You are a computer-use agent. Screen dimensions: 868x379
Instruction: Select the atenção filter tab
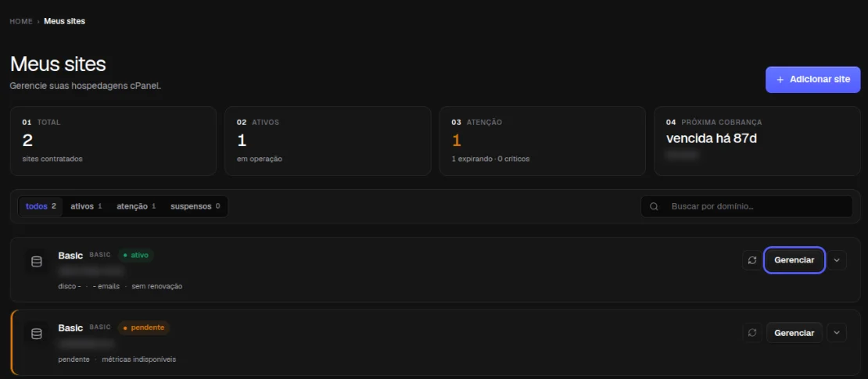(136, 206)
